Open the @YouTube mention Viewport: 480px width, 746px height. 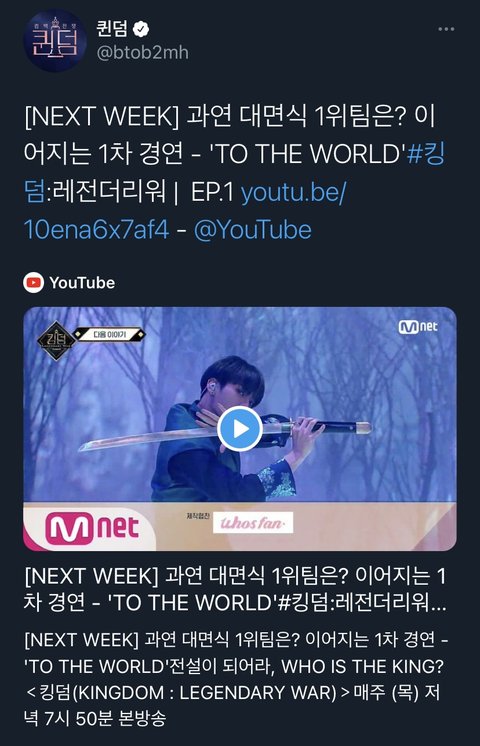coord(253,230)
